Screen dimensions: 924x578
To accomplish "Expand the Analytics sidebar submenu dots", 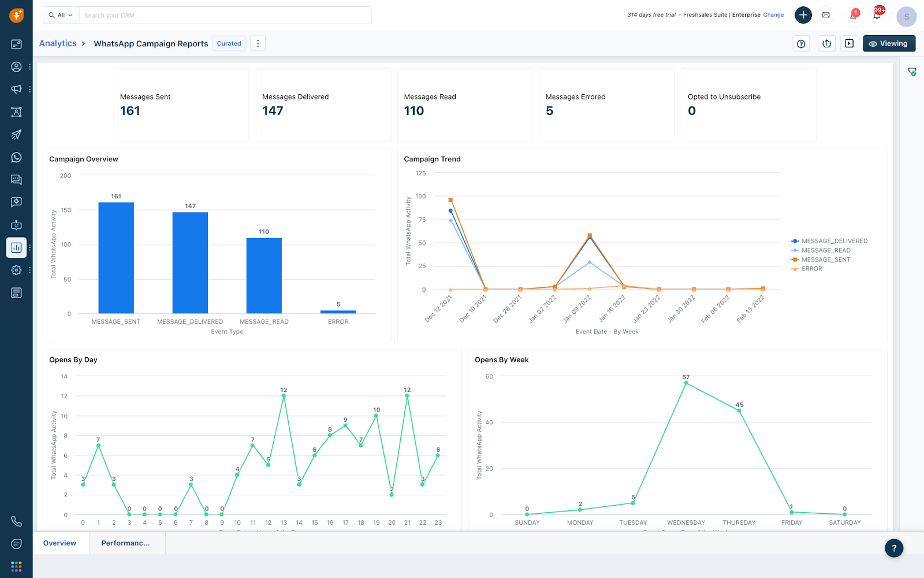I will pos(29,247).
